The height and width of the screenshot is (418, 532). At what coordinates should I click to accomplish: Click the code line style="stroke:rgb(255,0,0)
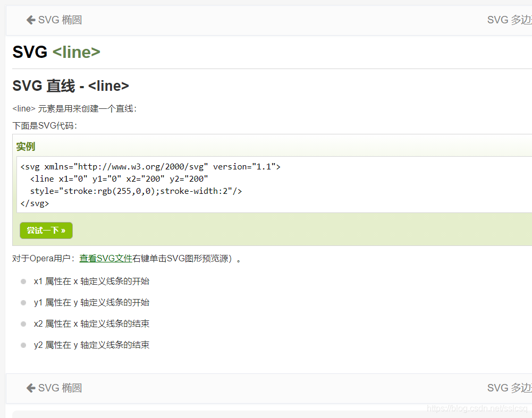136,191
